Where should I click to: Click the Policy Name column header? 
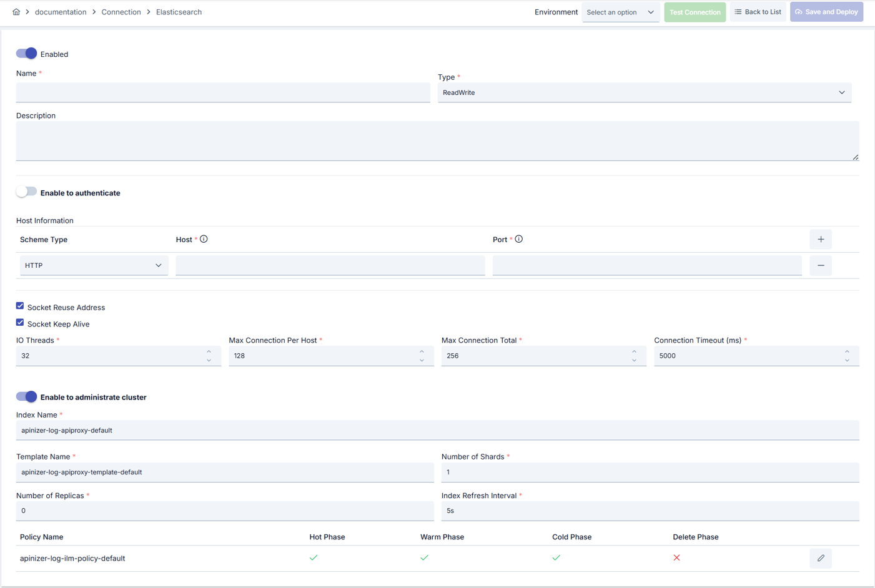coord(41,537)
